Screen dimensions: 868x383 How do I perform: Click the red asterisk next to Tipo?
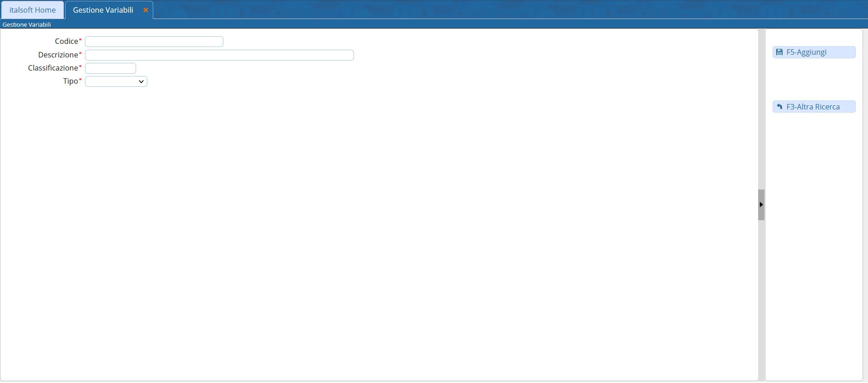[80, 80]
